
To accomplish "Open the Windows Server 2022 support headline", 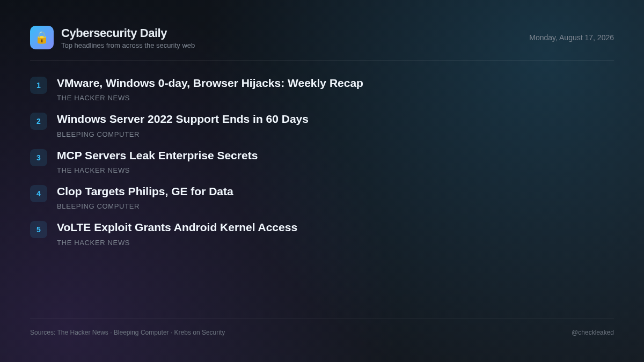I will (x=182, y=119).
